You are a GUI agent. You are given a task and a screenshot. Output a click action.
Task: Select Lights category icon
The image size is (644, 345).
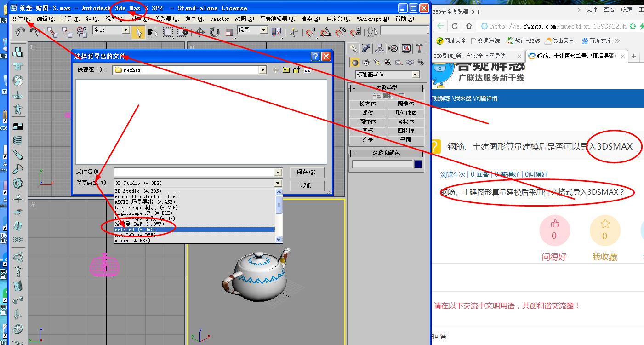[x=377, y=63]
